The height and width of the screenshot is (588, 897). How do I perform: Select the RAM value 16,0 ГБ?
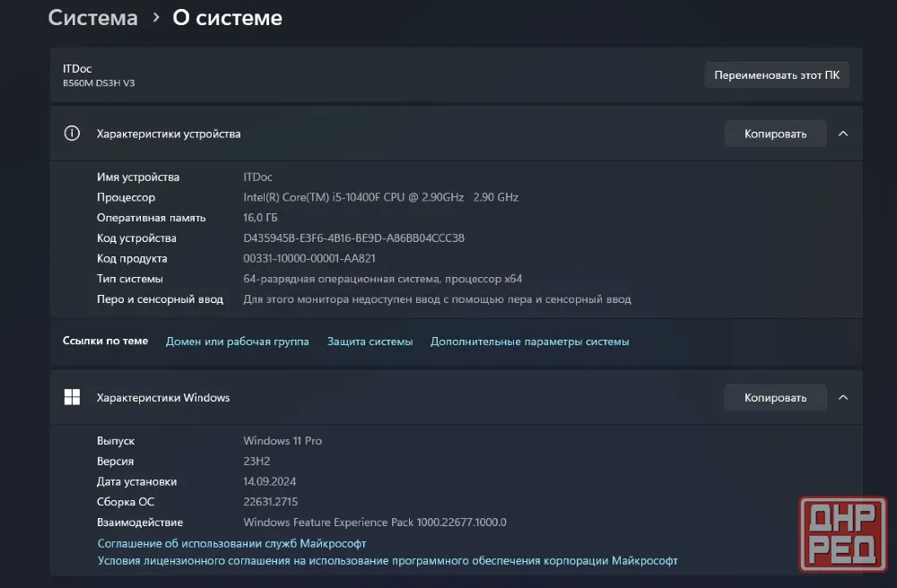[260, 218]
